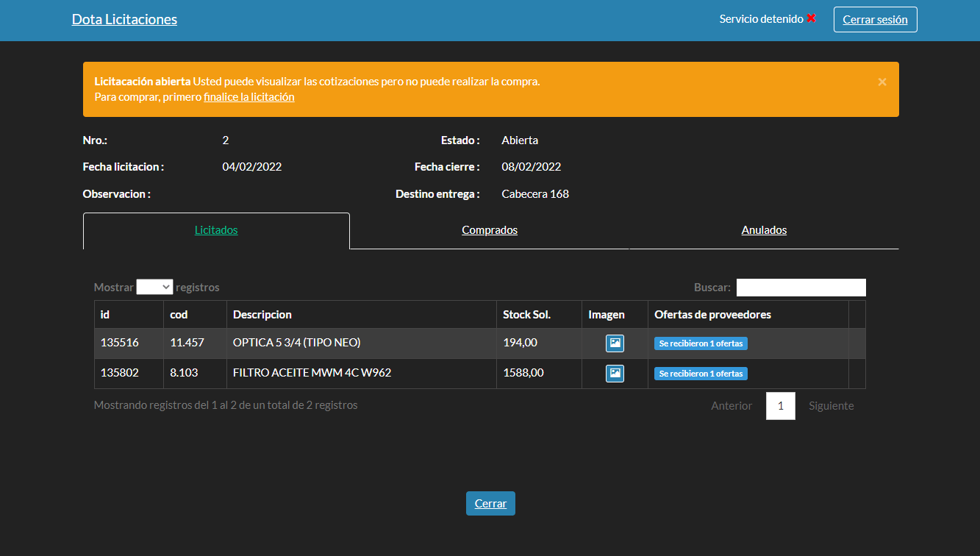Go to page 1 in pagination
The height and width of the screenshot is (556, 980).
pos(780,406)
